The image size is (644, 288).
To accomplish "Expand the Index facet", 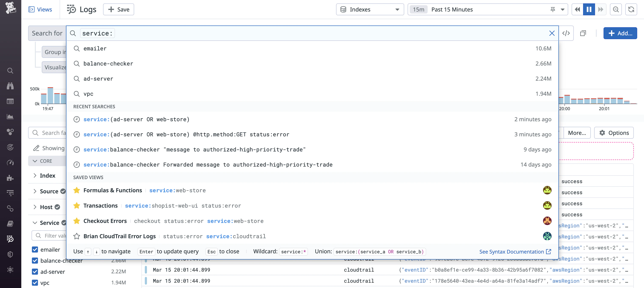I will 35,176.
